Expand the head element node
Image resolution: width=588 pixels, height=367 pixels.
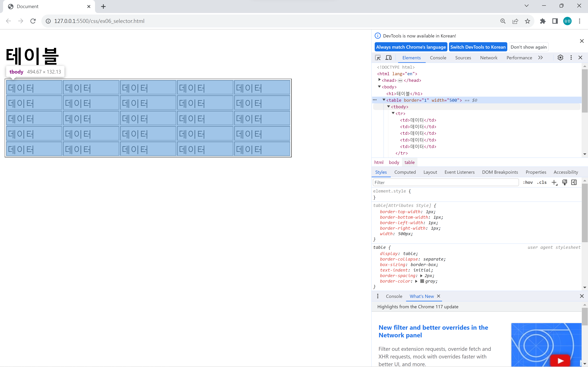click(380, 80)
